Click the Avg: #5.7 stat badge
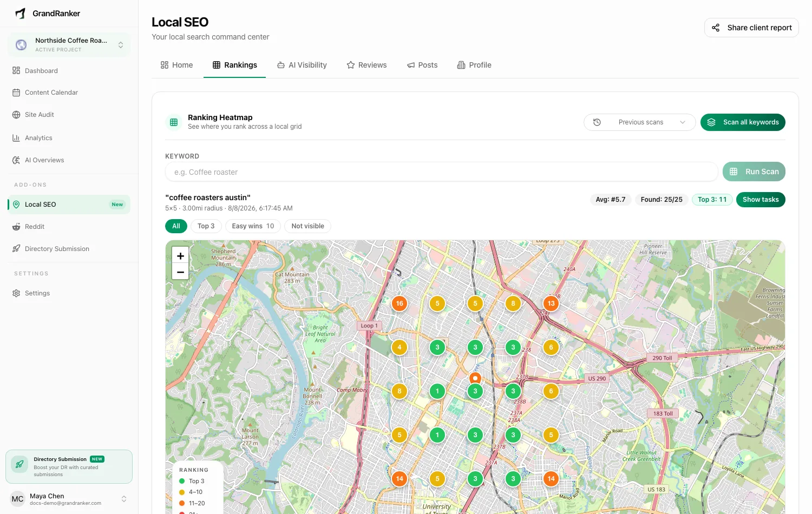 611,200
